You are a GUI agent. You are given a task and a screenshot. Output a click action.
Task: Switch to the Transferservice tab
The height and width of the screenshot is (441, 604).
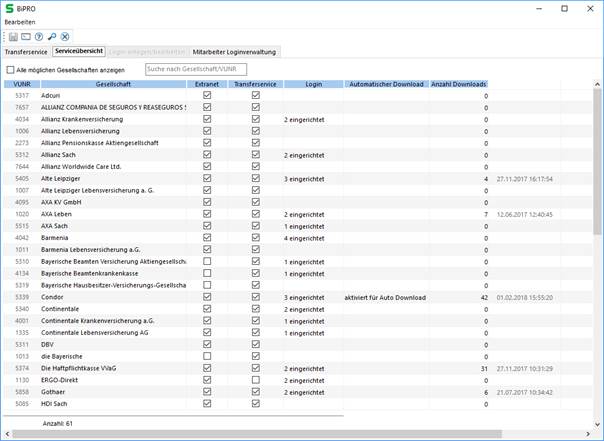point(26,51)
